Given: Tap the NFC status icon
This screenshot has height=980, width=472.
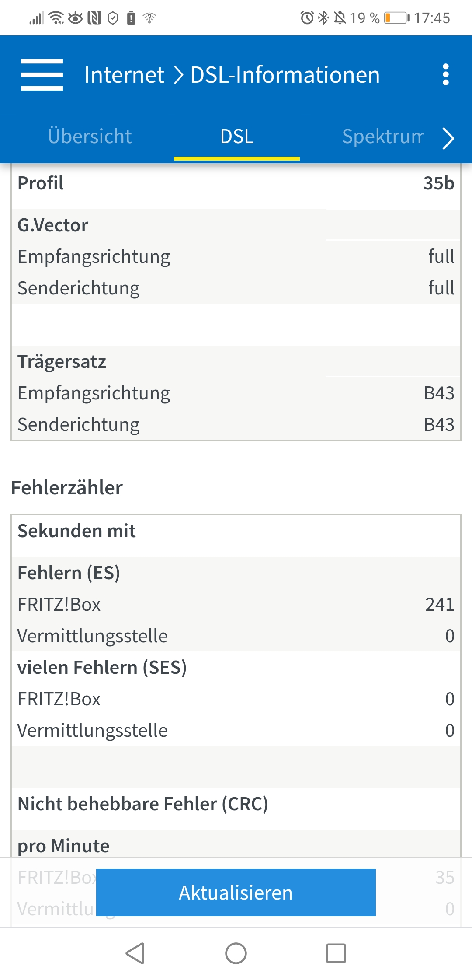Looking at the screenshot, I should (94, 18).
